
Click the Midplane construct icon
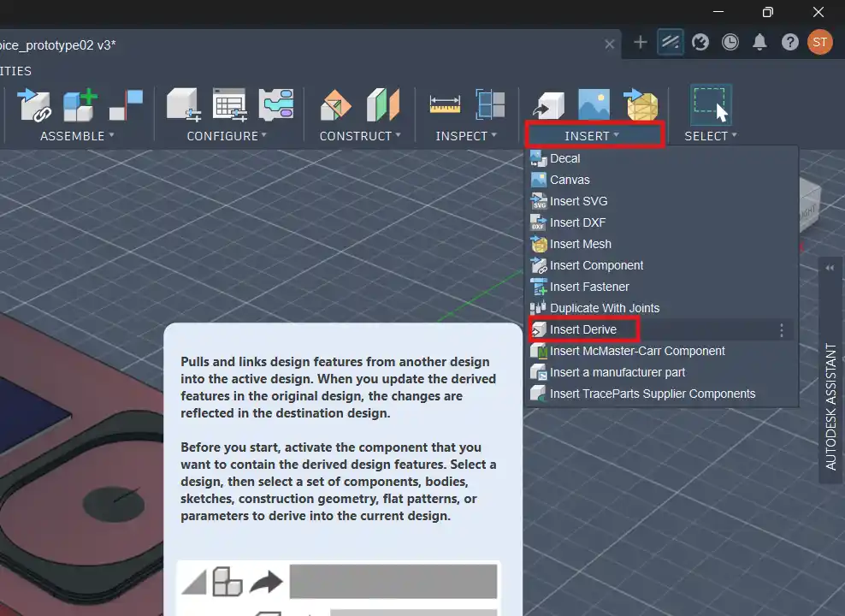383,105
